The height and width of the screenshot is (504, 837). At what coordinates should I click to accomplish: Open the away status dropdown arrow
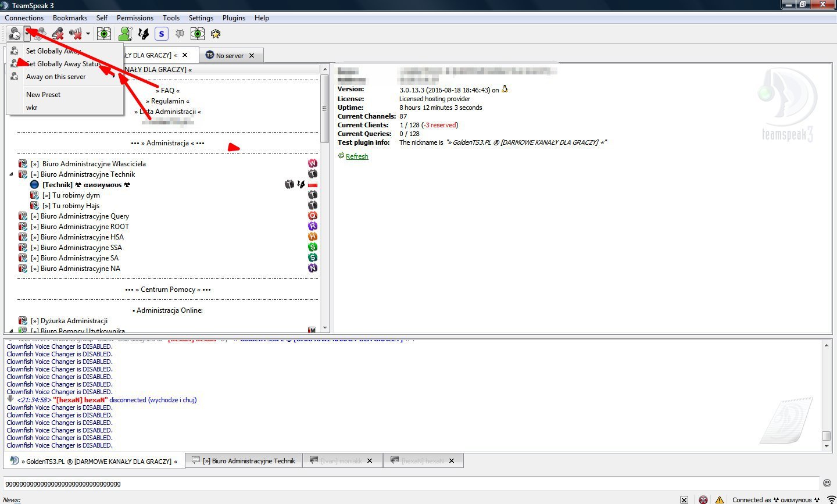click(27, 34)
